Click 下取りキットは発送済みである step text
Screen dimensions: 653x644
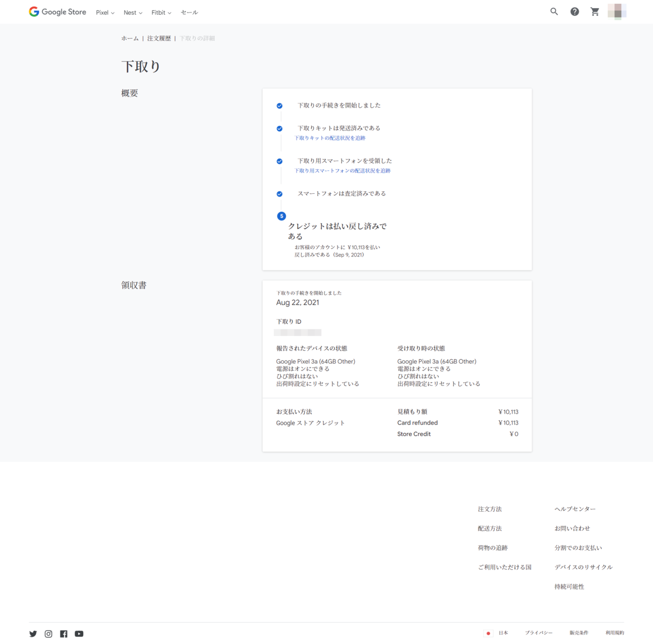tap(339, 128)
